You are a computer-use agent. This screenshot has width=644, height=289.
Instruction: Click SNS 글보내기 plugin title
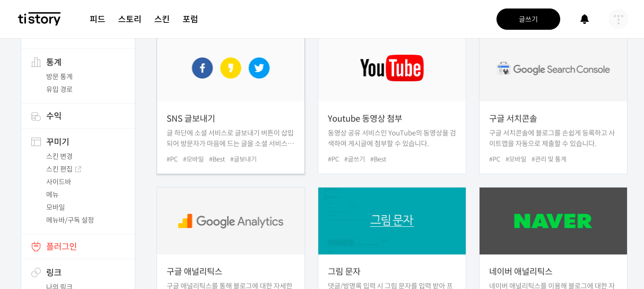pyautogui.click(x=191, y=118)
